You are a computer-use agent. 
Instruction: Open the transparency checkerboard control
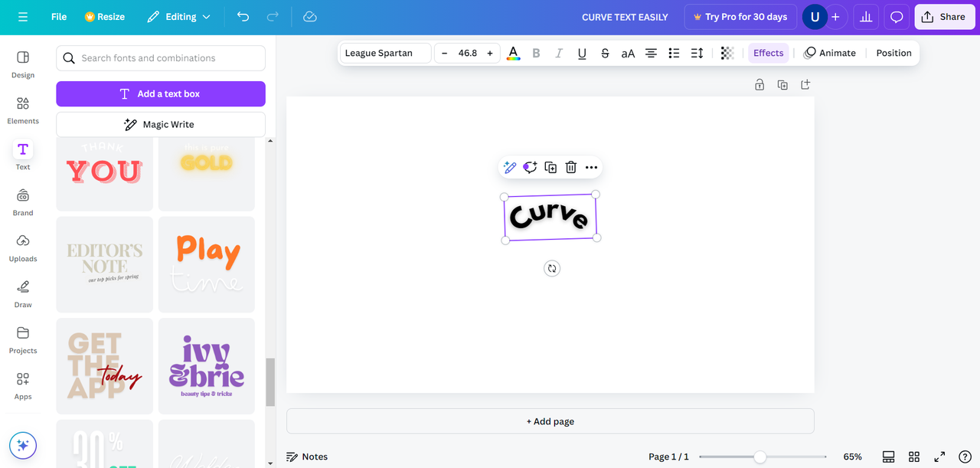pos(727,53)
